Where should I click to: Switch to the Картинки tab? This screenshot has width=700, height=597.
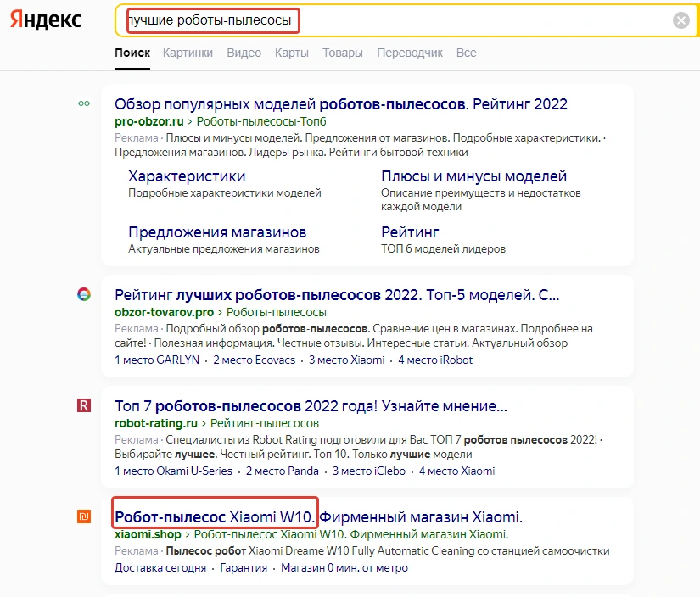(188, 53)
